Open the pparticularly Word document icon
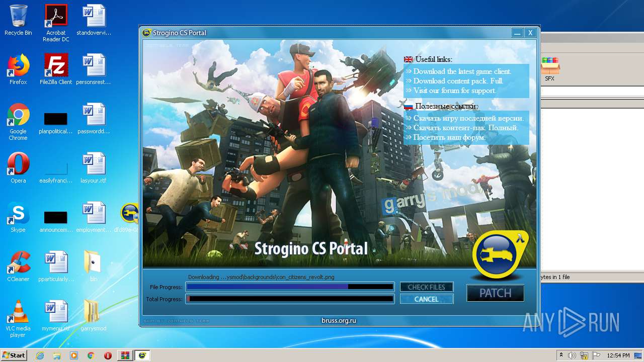The width and height of the screenshot is (644, 362). point(56,266)
